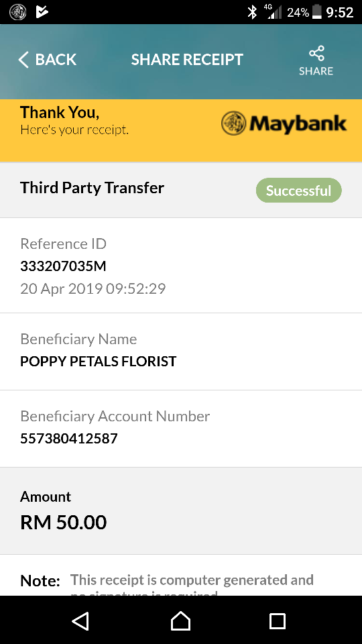Image resolution: width=362 pixels, height=644 pixels.
Task: Tap the checkmark notification icon
Action: 42,12
